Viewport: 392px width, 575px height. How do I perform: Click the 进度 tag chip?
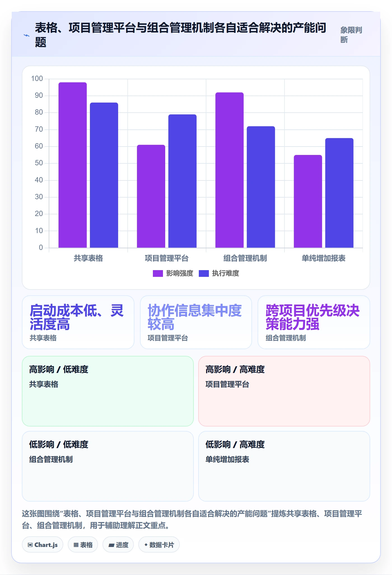click(x=118, y=545)
